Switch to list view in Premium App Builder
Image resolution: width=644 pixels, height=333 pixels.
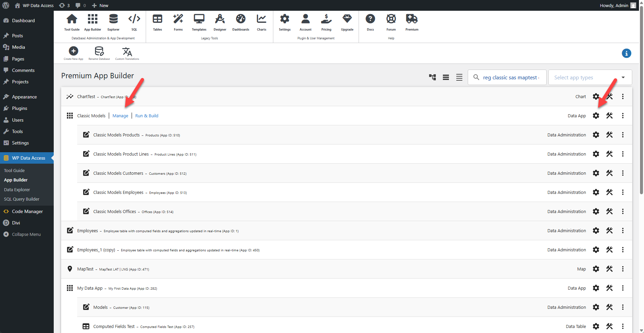[x=446, y=77]
